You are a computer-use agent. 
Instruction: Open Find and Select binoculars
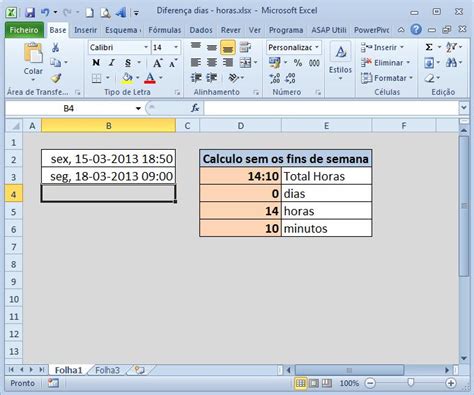click(451, 63)
